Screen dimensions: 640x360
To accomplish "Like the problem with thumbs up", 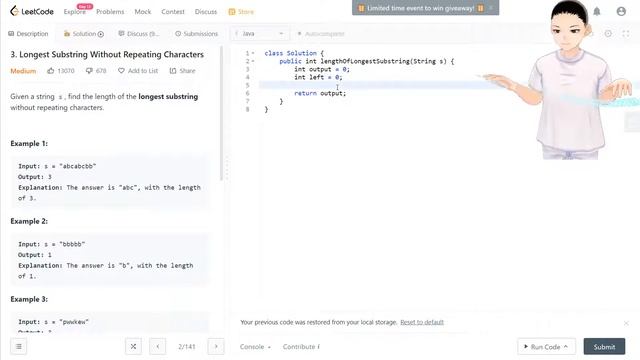I will tap(60, 71).
